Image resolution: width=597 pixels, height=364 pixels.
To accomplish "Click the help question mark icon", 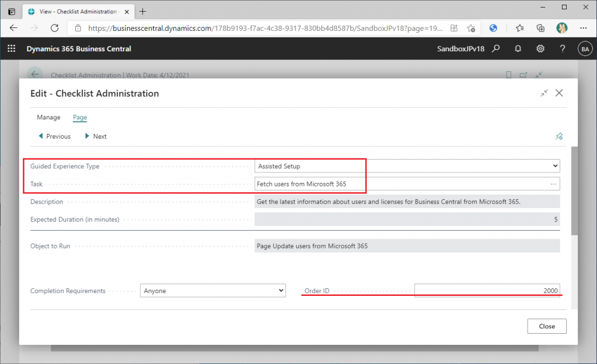I will [563, 49].
